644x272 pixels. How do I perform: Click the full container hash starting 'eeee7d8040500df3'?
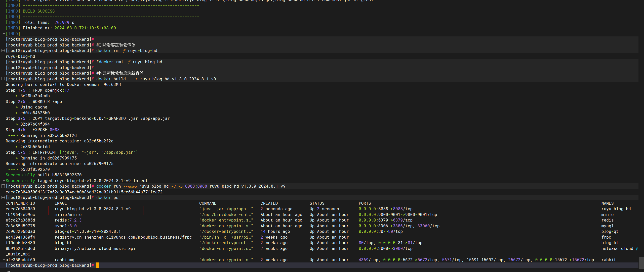[84, 192]
